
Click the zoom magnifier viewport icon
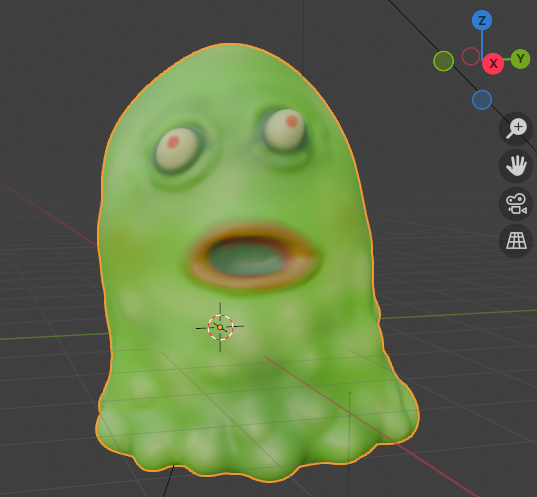pos(516,129)
